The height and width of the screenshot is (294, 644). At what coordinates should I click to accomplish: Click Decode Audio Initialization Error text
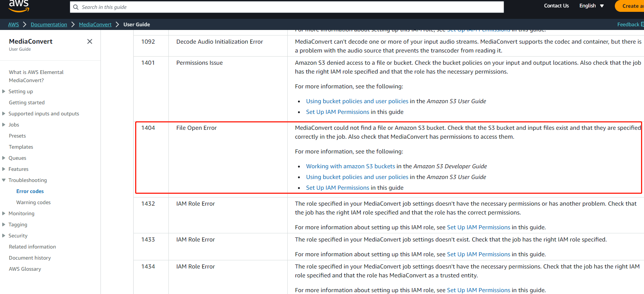click(220, 41)
